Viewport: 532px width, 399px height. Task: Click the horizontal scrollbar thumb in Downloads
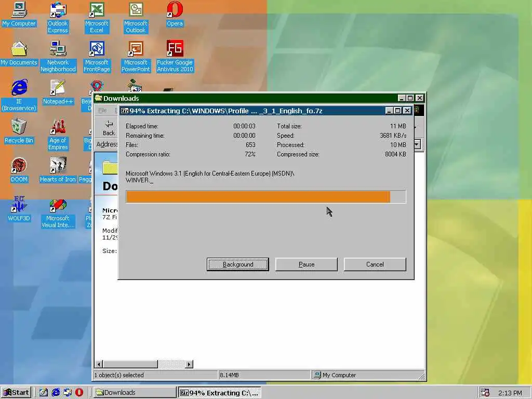pyautogui.click(x=130, y=364)
